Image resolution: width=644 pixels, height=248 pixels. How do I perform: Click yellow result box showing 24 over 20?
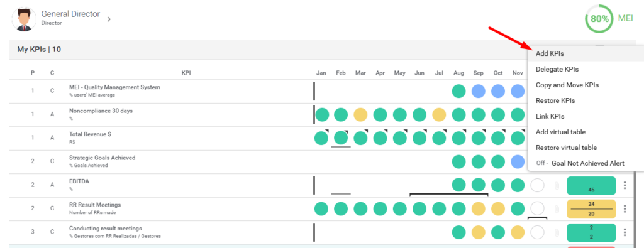(591, 209)
